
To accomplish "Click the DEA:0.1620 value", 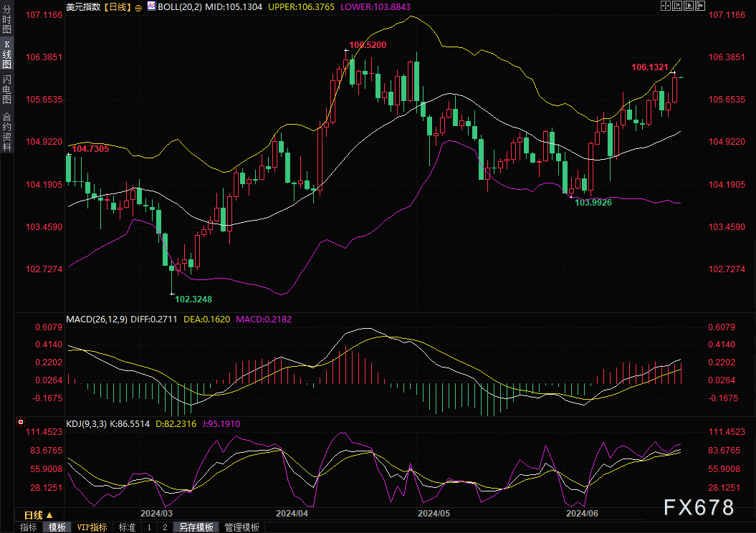I will [207, 319].
